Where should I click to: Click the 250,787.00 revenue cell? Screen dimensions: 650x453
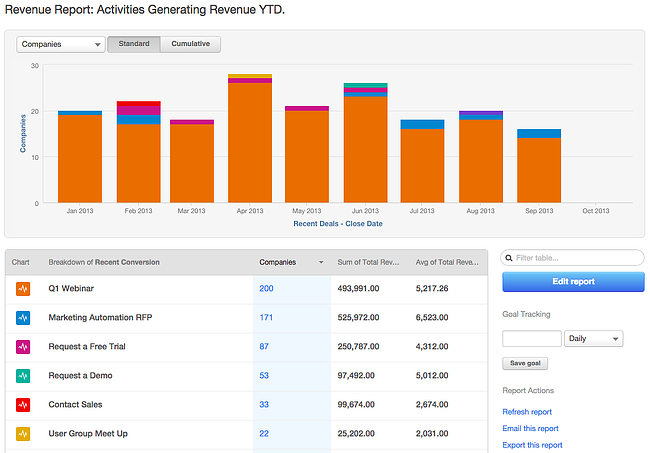pos(358,346)
